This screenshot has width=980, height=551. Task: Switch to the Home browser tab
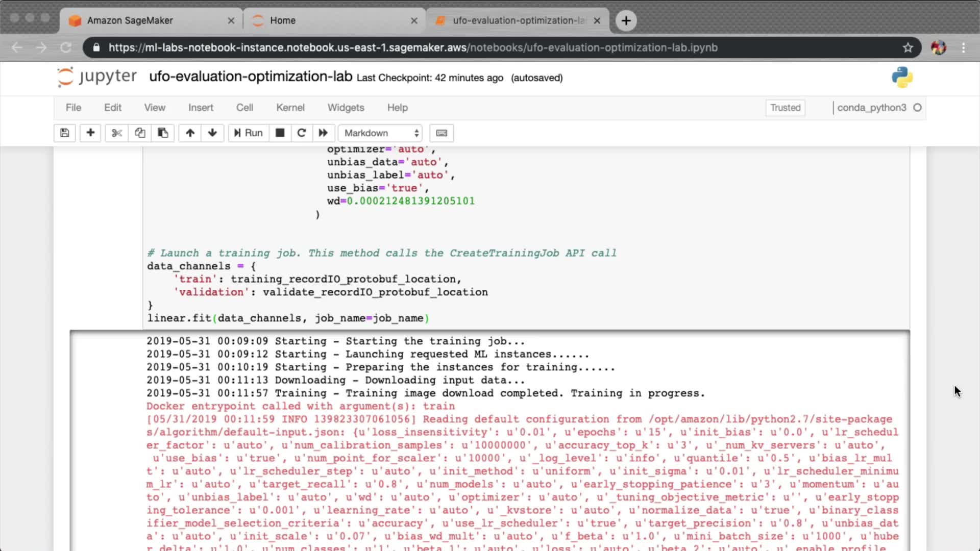(x=283, y=20)
